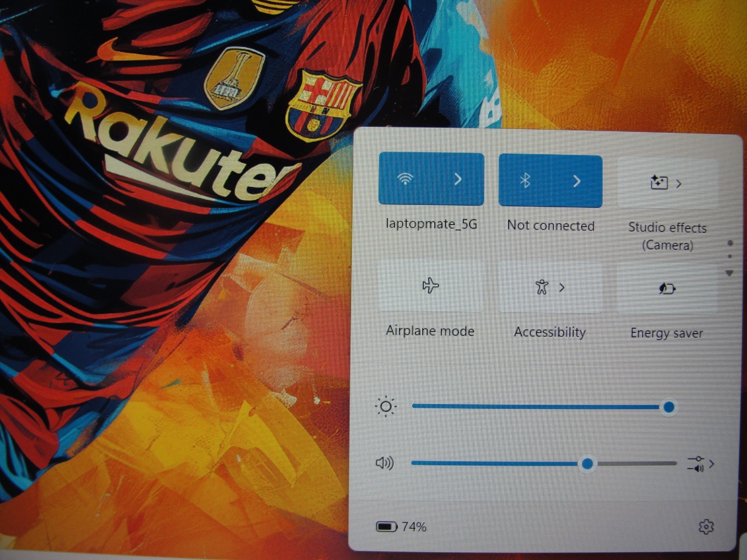
Task: Click the Airplane mode label
Action: (430, 331)
